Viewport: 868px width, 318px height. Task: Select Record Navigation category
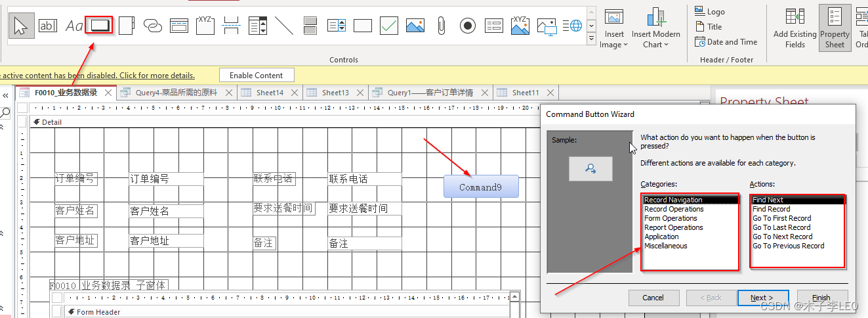690,200
